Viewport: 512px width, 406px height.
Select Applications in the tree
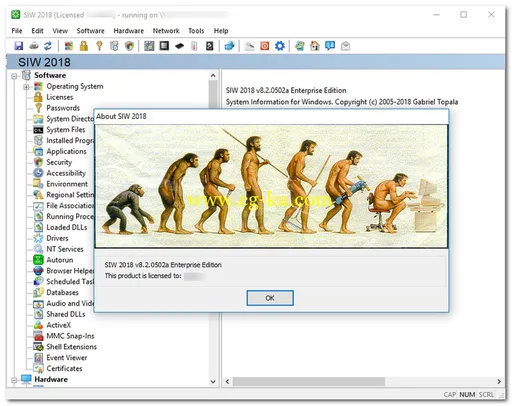pos(66,151)
